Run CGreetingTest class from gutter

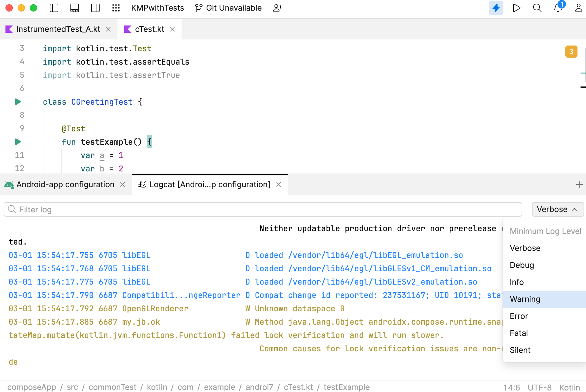pos(18,102)
